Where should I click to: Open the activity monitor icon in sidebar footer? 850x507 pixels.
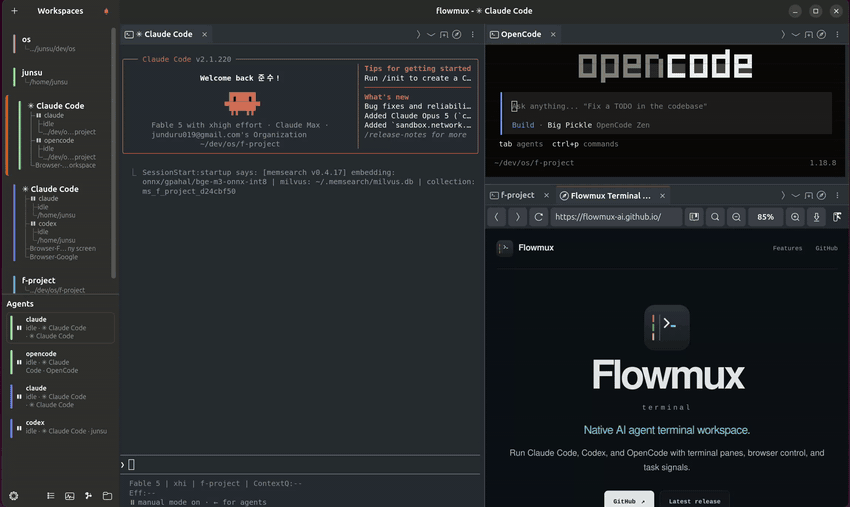(x=69, y=496)
